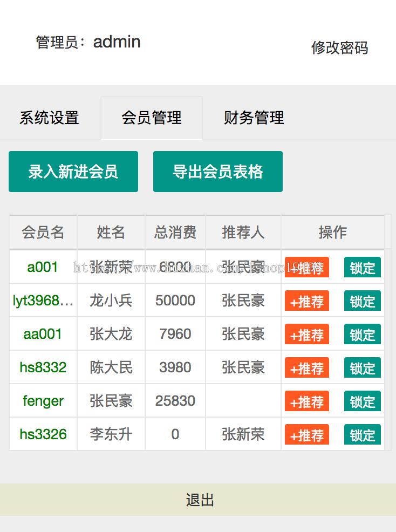
Task: Click +推荐 for member hs8332
Action: pyautogui.click(x=307, y=367)
